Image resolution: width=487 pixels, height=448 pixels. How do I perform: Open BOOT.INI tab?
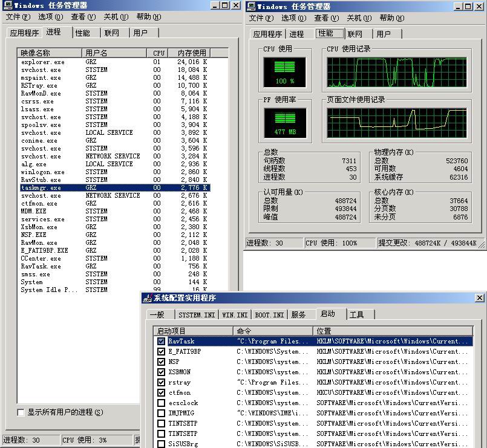coord(269,315)
